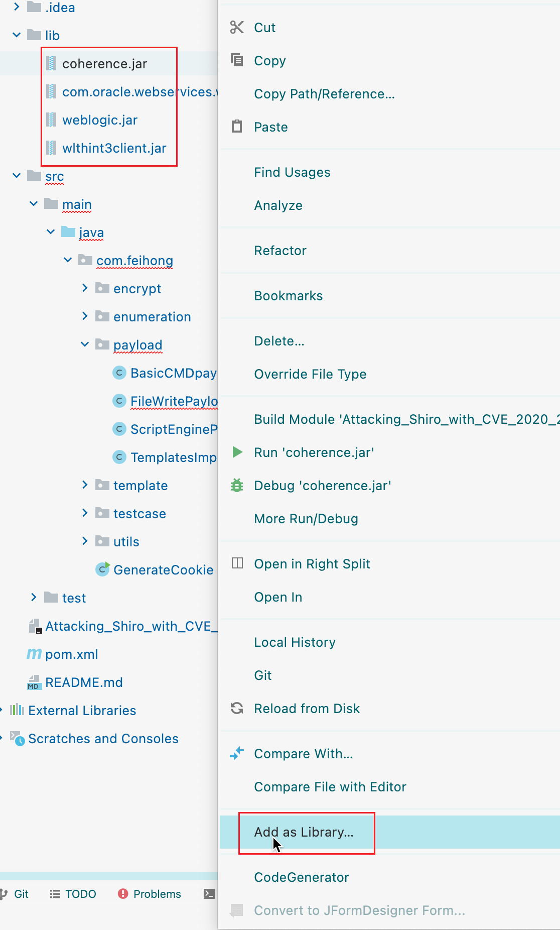Expand the encrypt package
560x930 pixels.
[x=85, y=288]
